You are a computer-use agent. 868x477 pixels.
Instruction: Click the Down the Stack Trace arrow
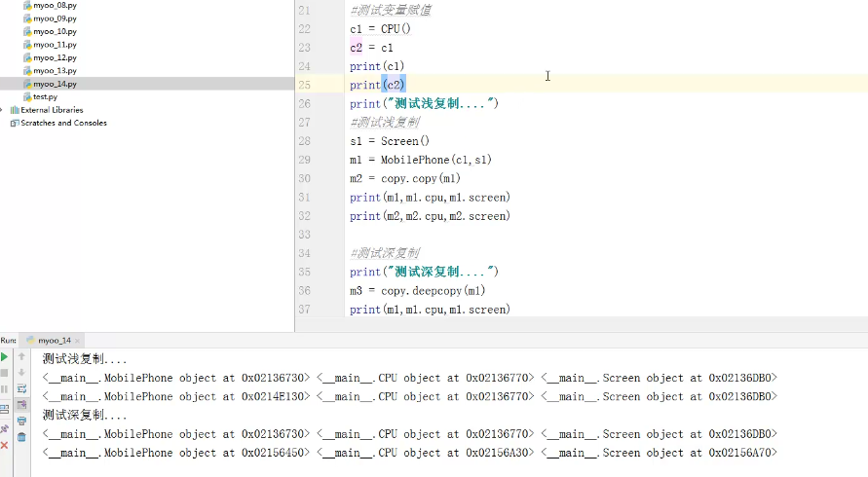pos(21,373)
